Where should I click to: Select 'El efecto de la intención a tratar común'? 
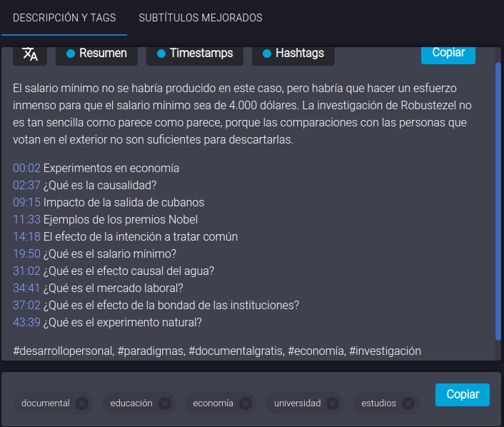click(x=141, y=236)
